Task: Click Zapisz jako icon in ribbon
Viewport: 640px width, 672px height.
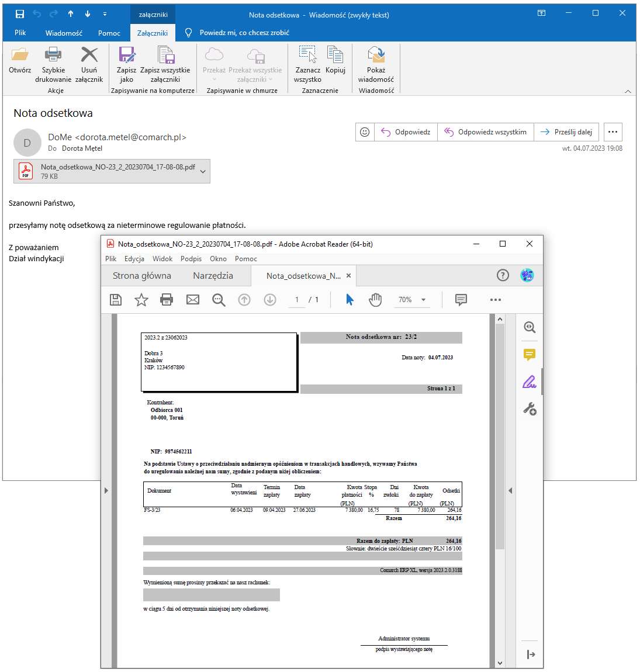Action: click(x=126, y=55)
